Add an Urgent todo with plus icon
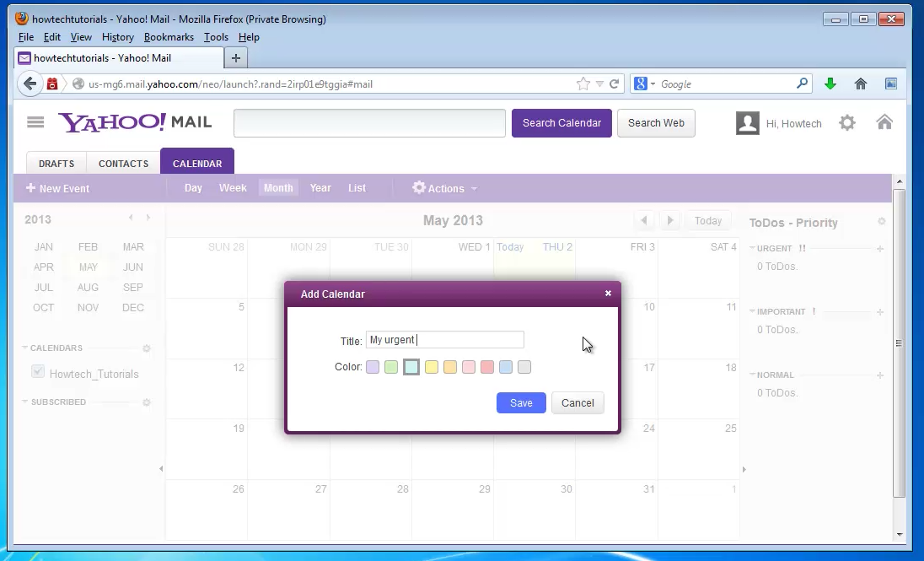Viewport: 924px width, 561px height. click(x=880, y=249)
